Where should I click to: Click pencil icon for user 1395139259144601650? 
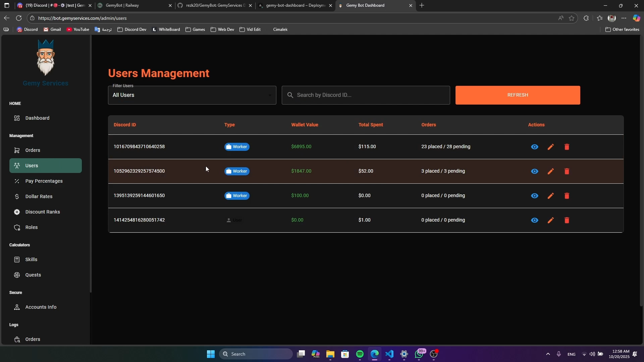coord(550,196)
